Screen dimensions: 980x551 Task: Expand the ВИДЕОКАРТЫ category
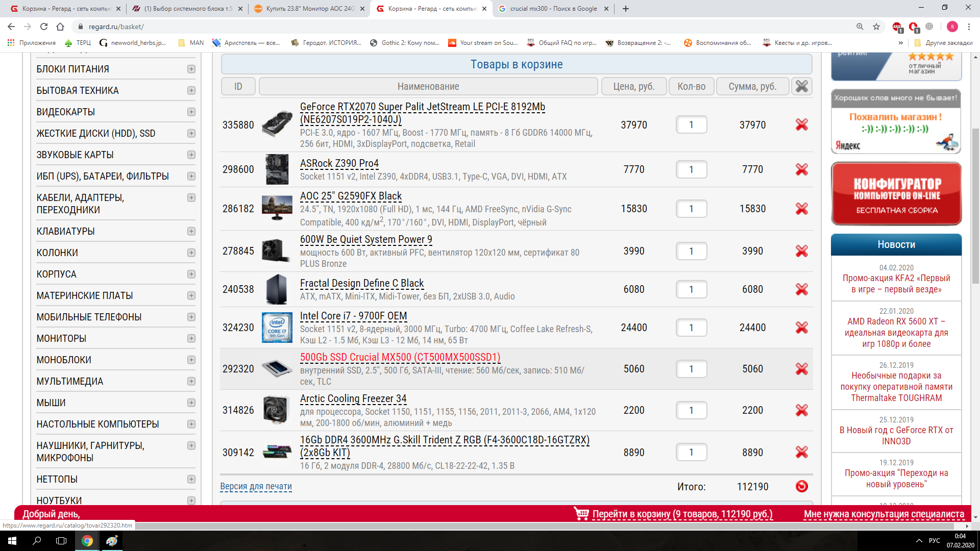[x=191, y=112]
